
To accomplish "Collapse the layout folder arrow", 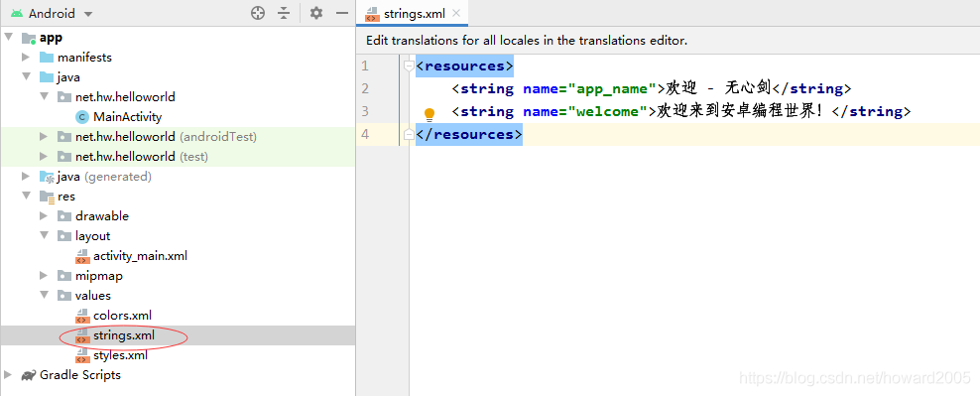I will click(44, 236).
